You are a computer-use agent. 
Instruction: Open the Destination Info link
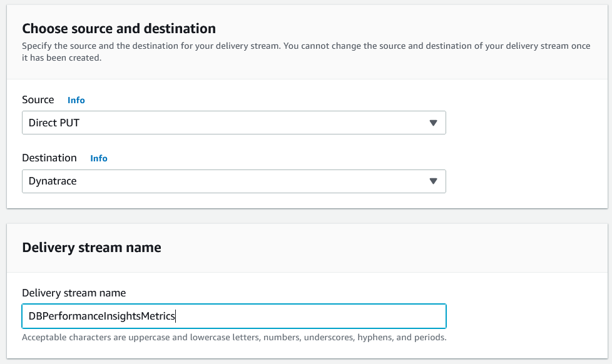(x=99, y=158)
